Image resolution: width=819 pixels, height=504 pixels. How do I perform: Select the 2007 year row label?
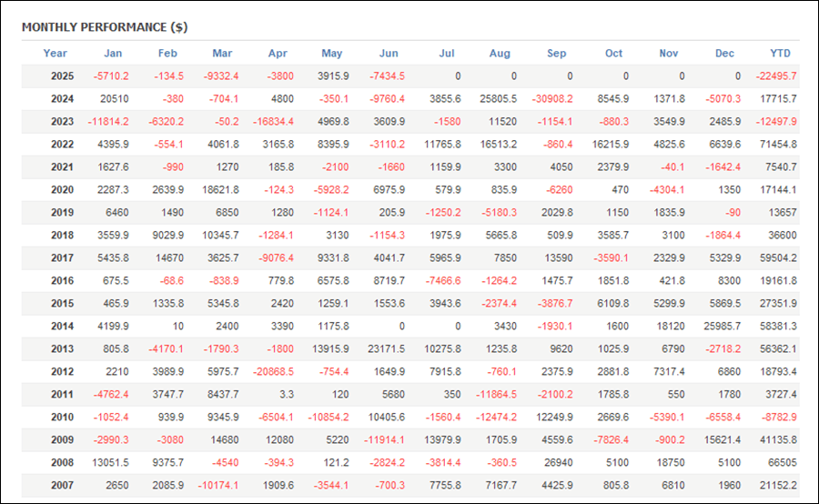point(62,485)
